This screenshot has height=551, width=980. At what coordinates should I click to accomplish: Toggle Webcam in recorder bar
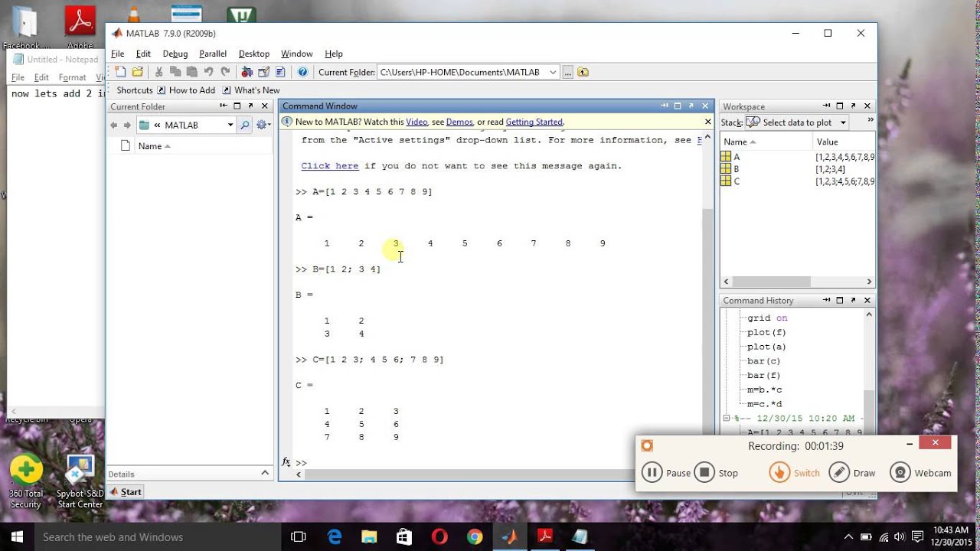921,472
